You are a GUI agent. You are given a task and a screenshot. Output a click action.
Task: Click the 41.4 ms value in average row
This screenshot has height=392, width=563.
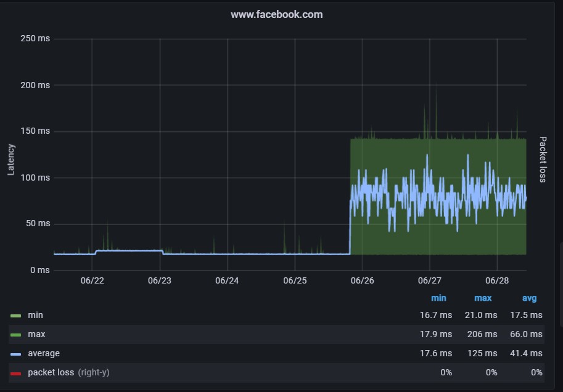(x=526, y=354)
